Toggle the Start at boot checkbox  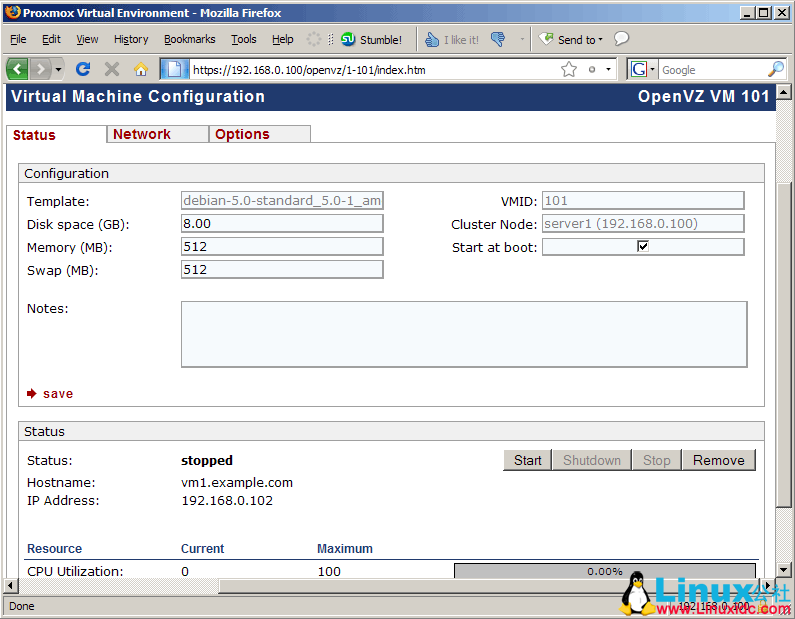coord(643,246)
